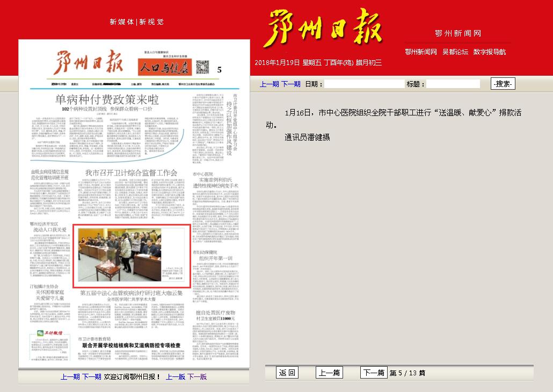Open the 第五届中法心血管疾病诊疗研讨班大咖云集 headline
Screen dimensions: 553x392
(132, 293)
